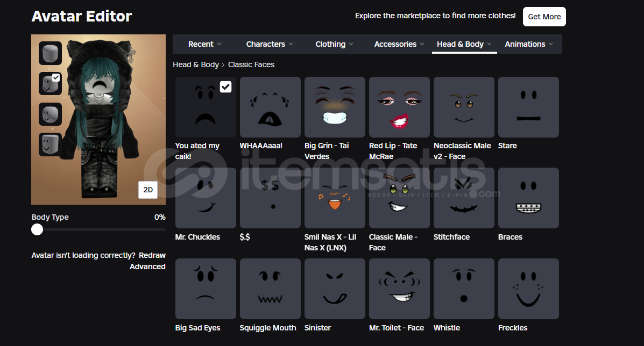
Task: Switch avatar preview to 2D
Action: pos(148,190)
